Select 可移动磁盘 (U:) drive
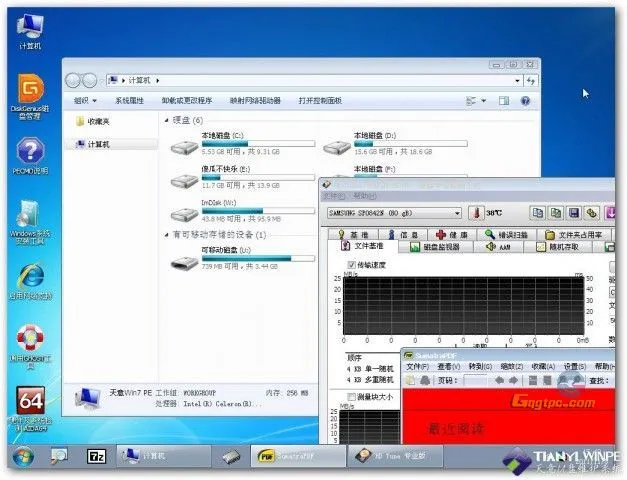Image resolution: width=627 pixels, height=480 pixels. (242, 258)
